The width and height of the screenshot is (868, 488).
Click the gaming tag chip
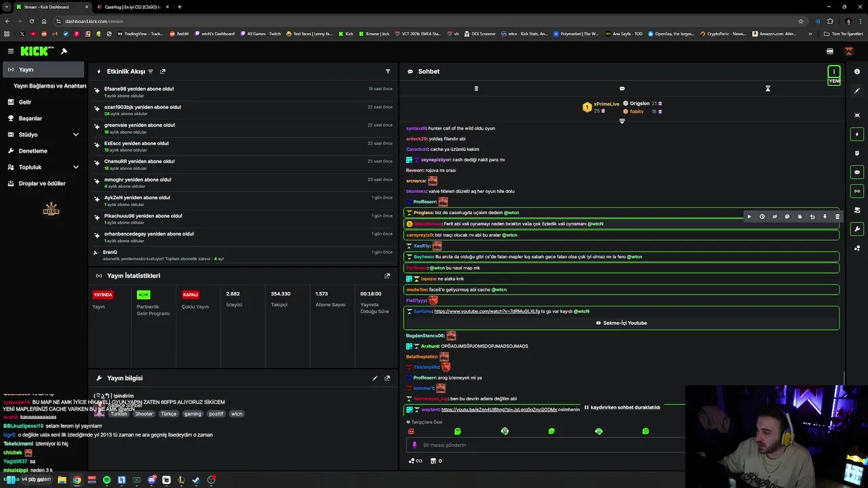click(x=193, y=414)
